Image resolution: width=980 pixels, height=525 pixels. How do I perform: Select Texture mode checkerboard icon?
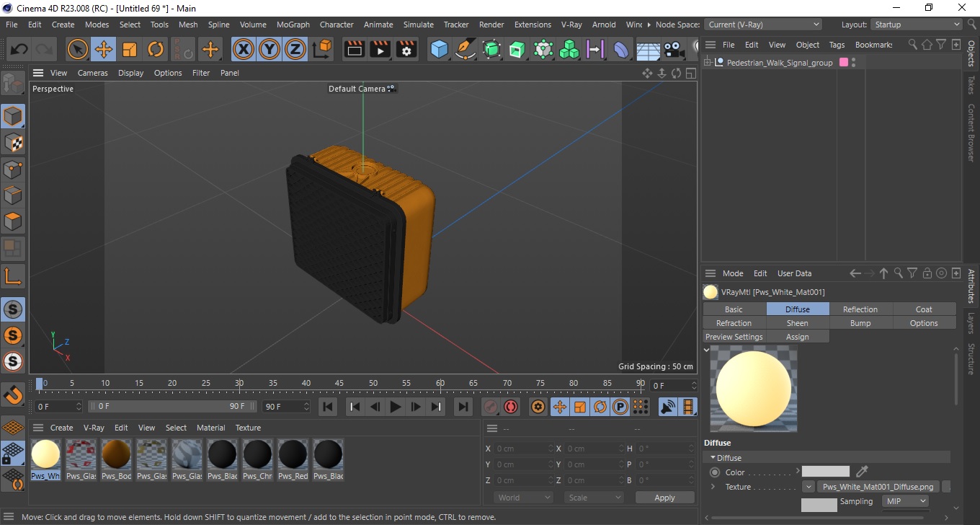click(13, 143)
